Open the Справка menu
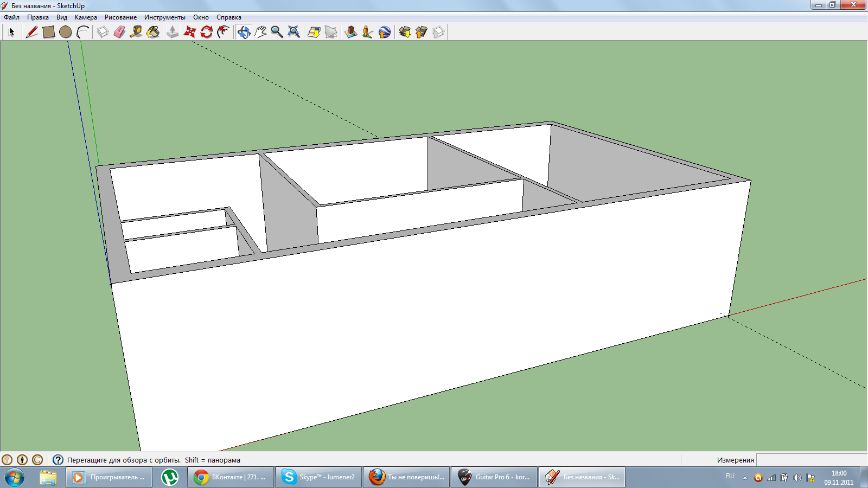 pos(229,17)
